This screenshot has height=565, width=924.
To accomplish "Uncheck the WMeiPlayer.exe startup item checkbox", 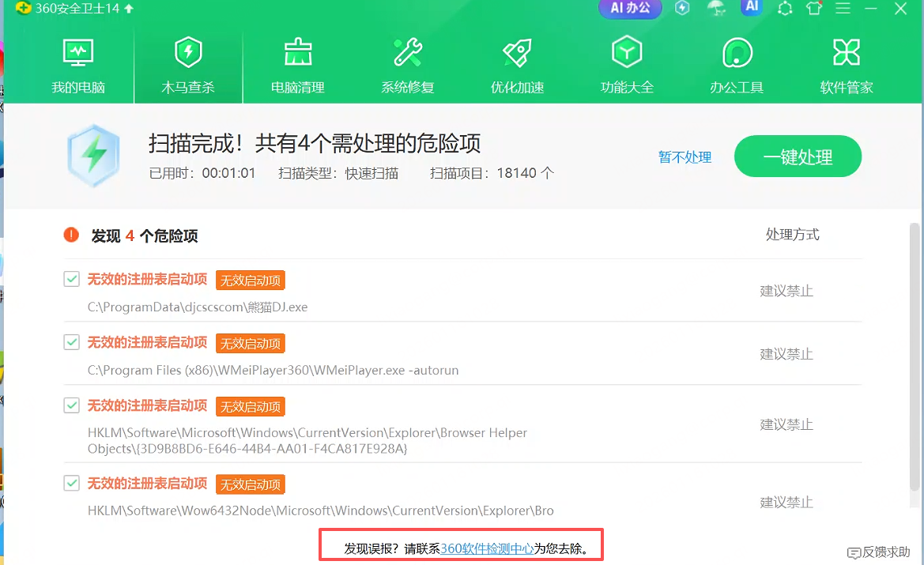I will 71,341.
